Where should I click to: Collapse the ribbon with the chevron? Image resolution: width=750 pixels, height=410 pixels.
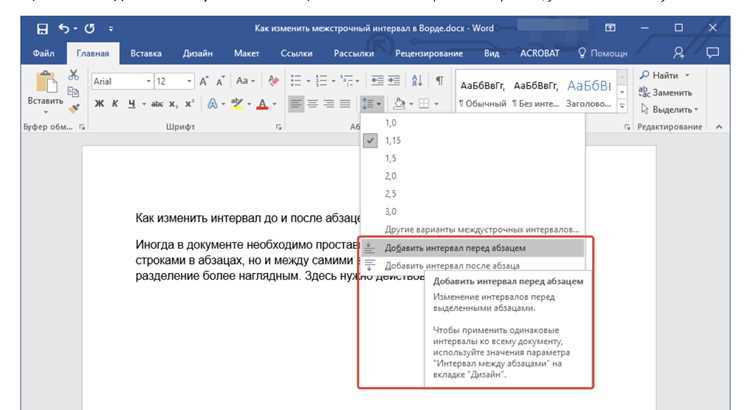[x=719, y=127]
